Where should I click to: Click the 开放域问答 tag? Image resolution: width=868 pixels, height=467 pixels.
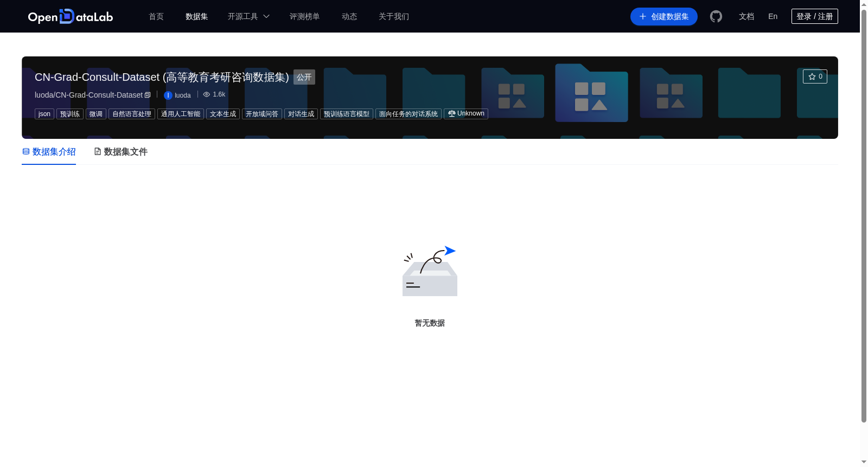tap(262, 114)
